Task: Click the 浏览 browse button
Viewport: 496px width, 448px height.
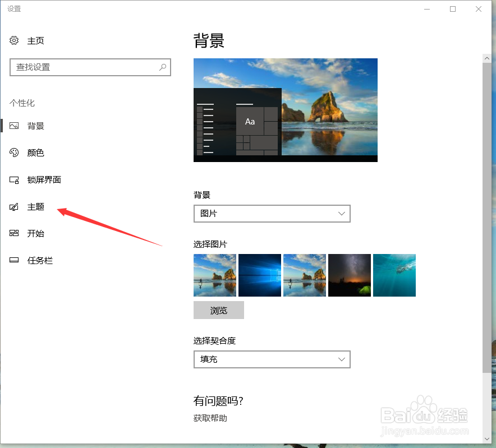Action: tap(219, 310)
